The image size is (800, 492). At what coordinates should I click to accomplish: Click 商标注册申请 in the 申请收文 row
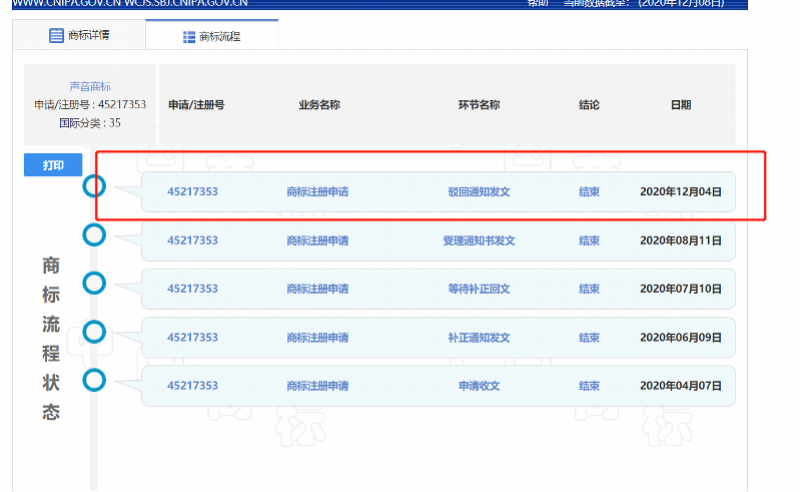point(317,386)
